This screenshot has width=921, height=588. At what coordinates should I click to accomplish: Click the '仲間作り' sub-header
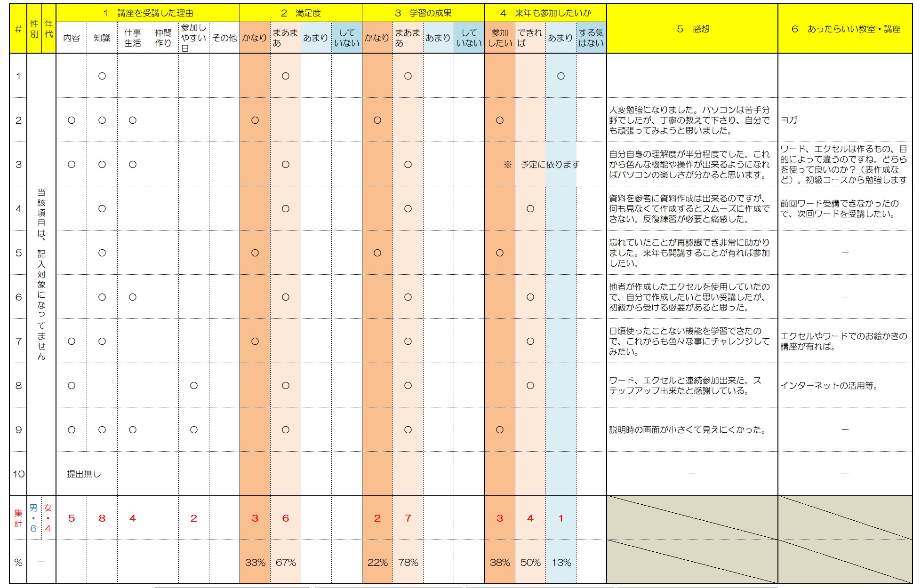[163, 38]
